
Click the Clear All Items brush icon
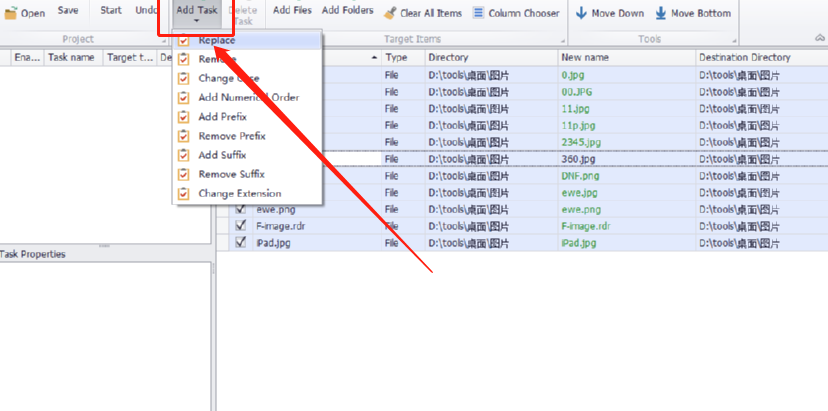tap(390, 13)
